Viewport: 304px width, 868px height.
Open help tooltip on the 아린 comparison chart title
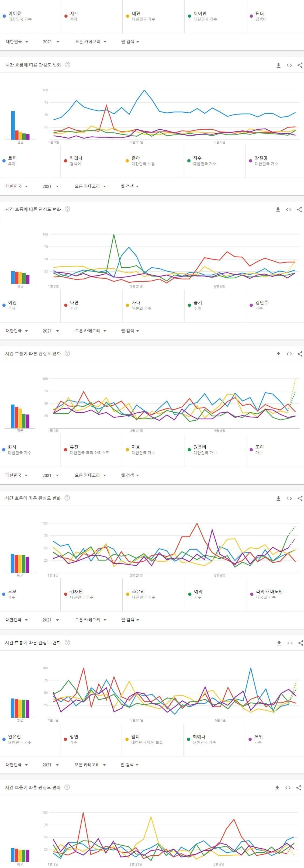(67, 353)
